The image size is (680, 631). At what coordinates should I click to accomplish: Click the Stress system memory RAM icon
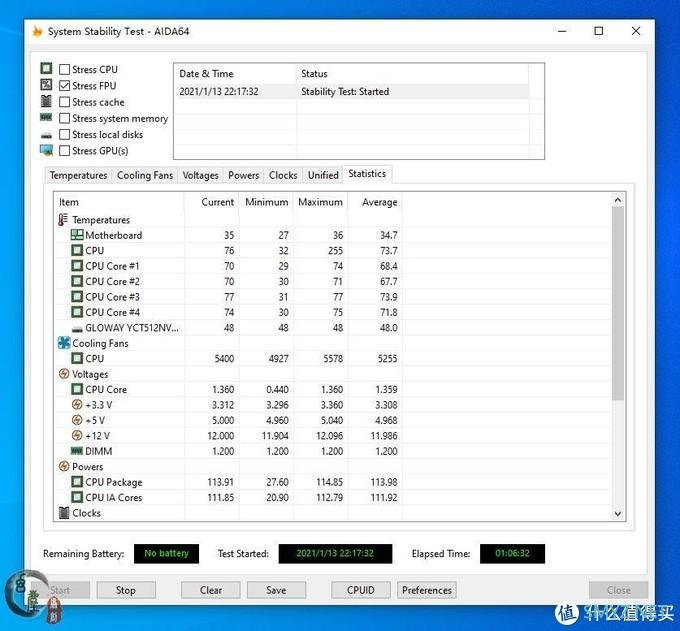tap(46, 117)
